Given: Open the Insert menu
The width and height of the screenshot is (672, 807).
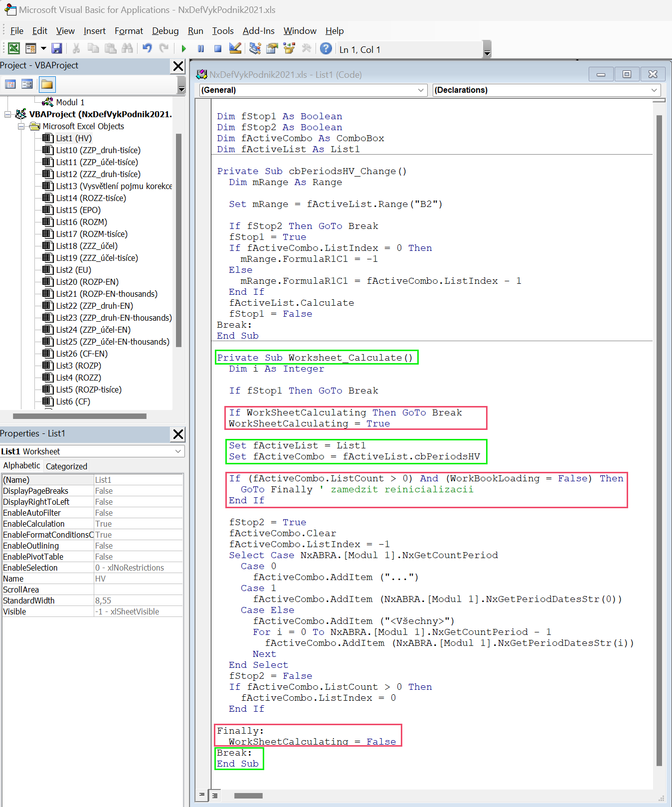Looking at the screenshot, I should click(95, 31).
